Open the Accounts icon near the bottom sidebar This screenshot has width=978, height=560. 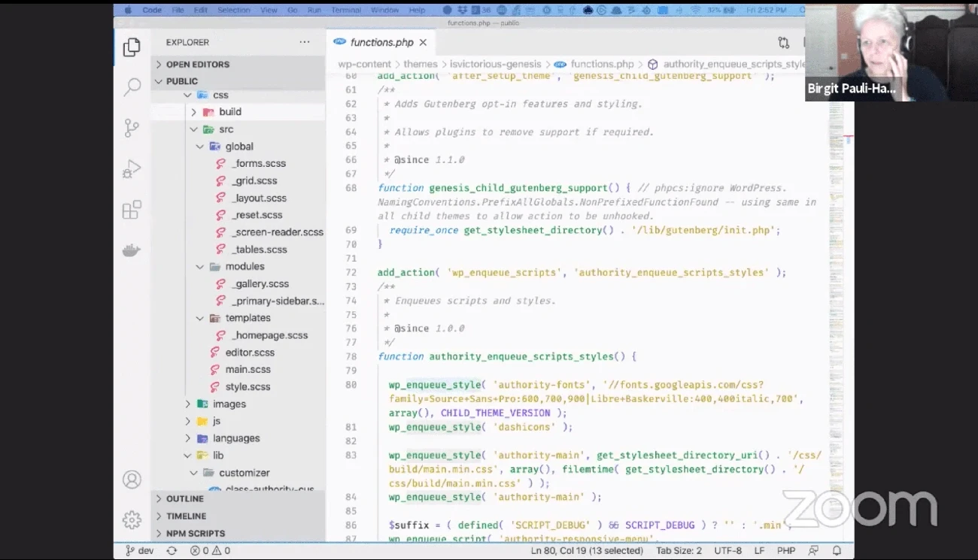coord(132,479)
